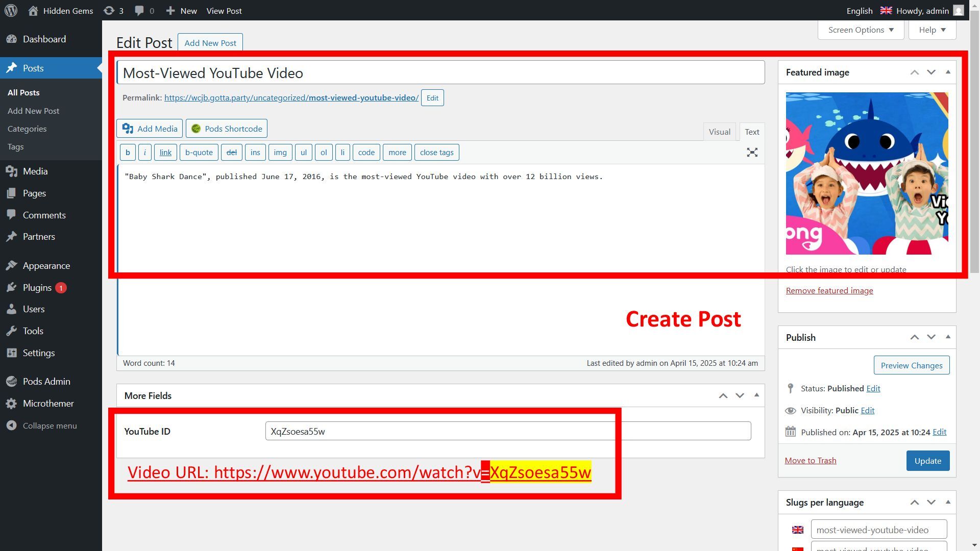
Task: Expand Screen Options panel
Action: 861,30
